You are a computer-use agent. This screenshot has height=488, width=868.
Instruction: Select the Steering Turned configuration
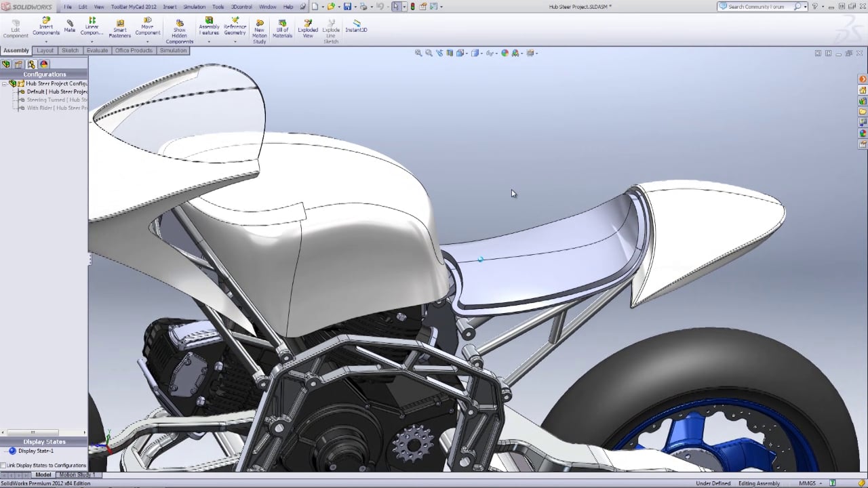coord(53,100)
